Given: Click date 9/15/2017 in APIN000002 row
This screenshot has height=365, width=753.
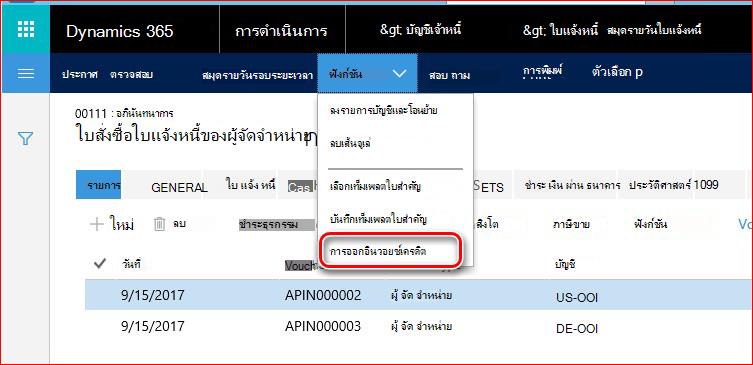Looking at the screenshot, I should click(x=153, y=295).
